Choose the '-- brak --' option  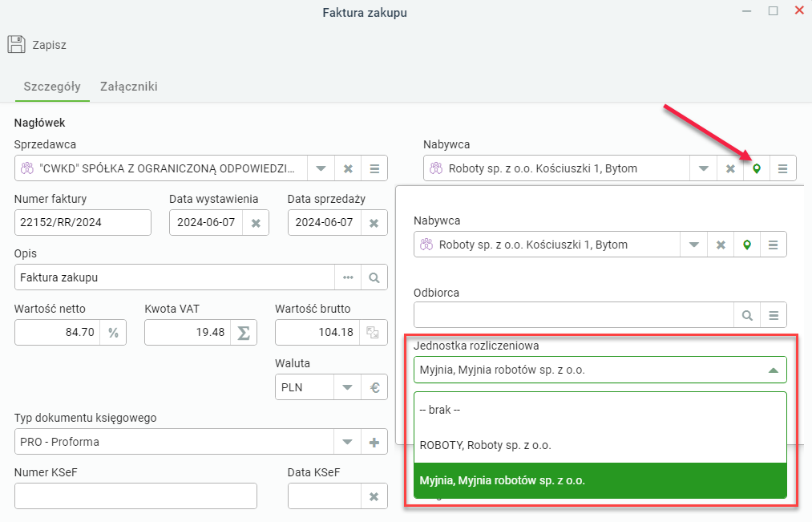point(600,411)
